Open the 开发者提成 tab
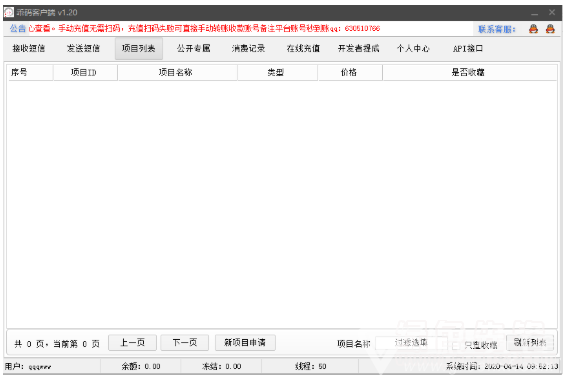Image resolution: width=565 pixels, height=380 pixels. pyautogui.click(x=359, y=48)
